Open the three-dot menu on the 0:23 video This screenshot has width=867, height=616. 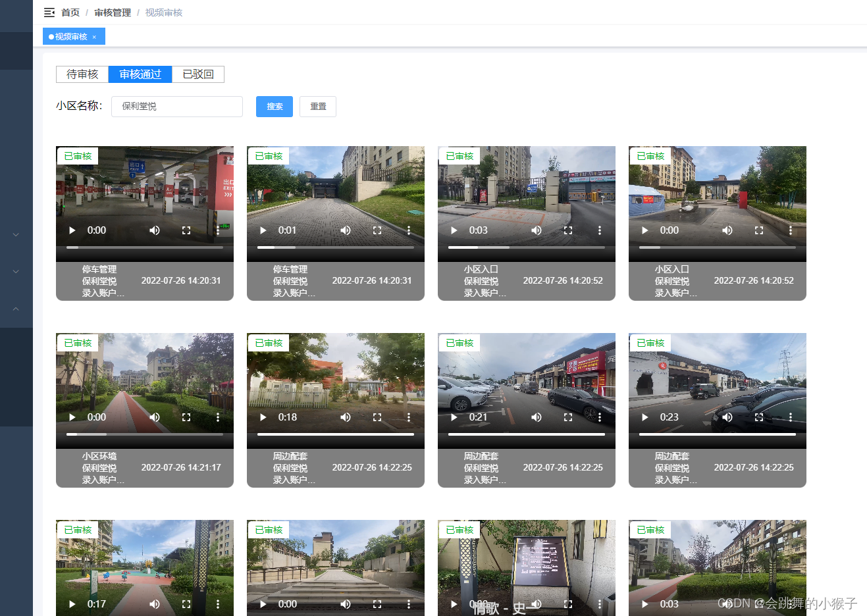click(790, 417)
